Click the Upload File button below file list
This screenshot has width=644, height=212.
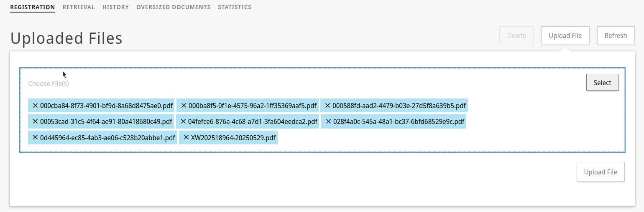[x=600, y=172]
